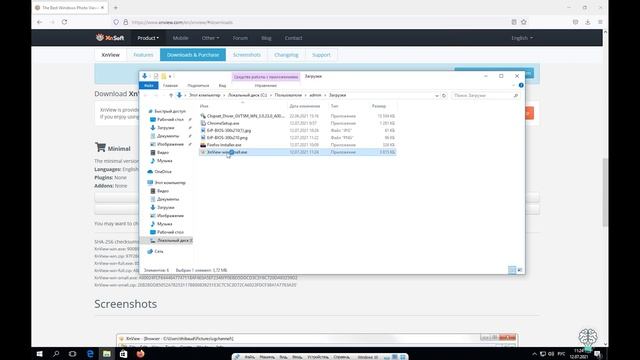Open the Файл tab in Explorer ribbon

[149, 85]
